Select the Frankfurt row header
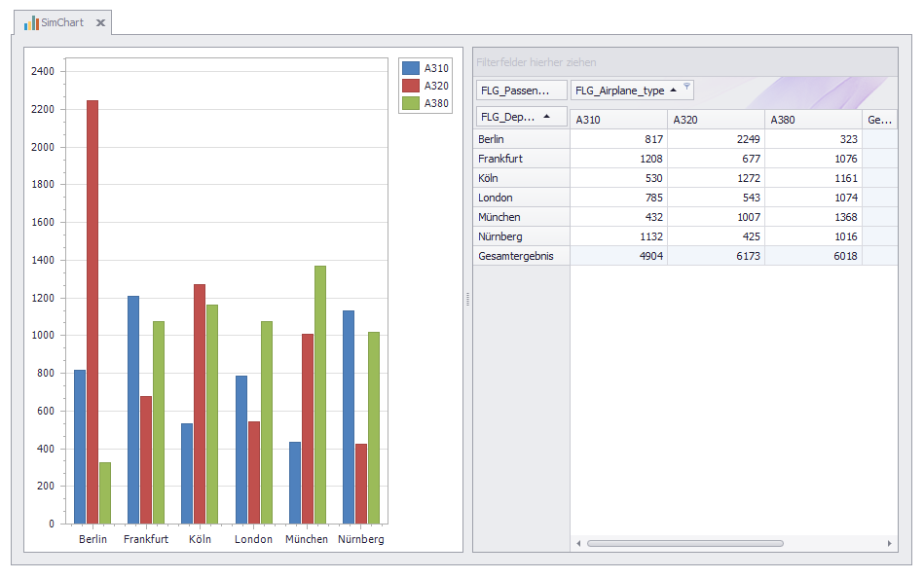The height and width of the screenshot is (579, 924). point(521,159)
